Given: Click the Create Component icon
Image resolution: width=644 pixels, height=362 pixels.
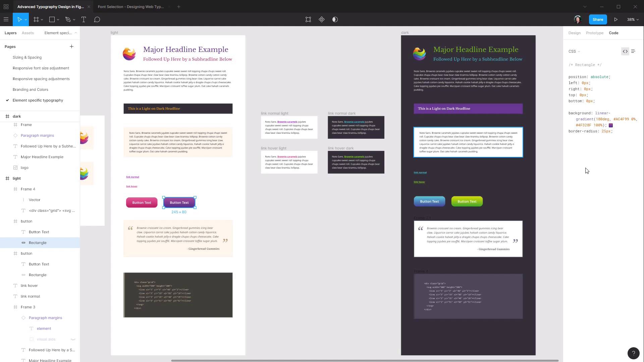Looking at the screenshot, I should (x=322, y=19).
